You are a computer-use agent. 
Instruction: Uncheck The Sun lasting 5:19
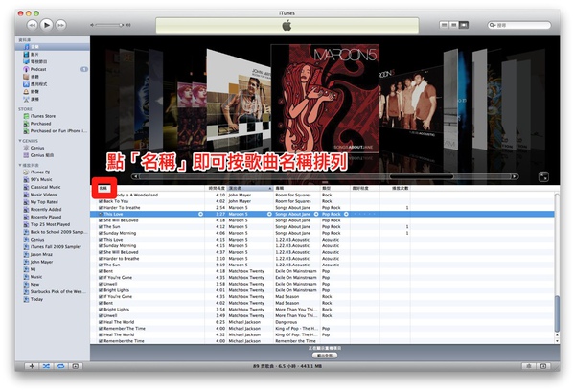click(x=101, y=265)
